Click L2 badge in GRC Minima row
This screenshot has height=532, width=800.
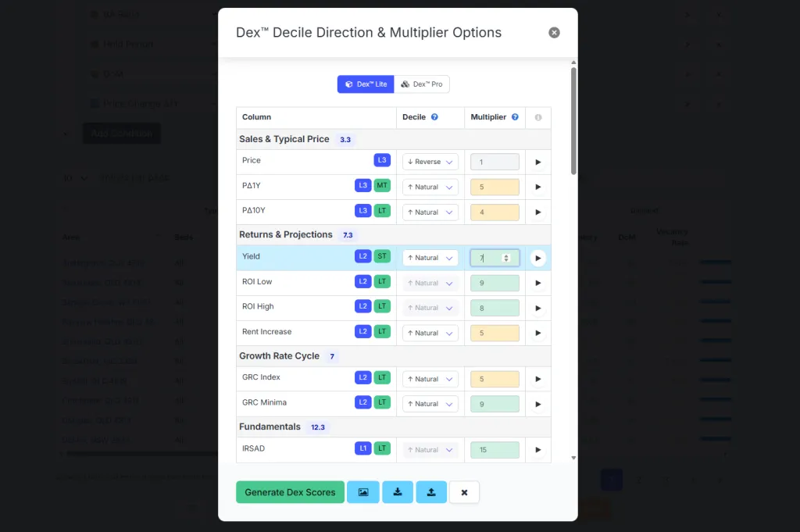coord(362,402)
